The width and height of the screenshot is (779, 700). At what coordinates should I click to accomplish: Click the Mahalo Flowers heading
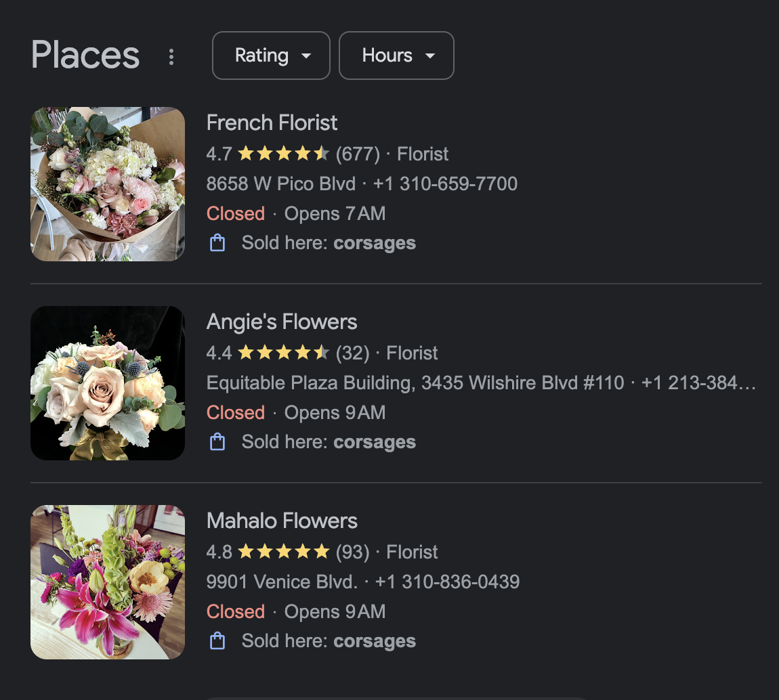coord(282,521)
